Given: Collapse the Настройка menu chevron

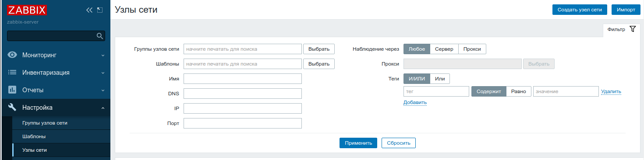Looking at the screenshot, I should pyautogui.click(x=103, y=108).
